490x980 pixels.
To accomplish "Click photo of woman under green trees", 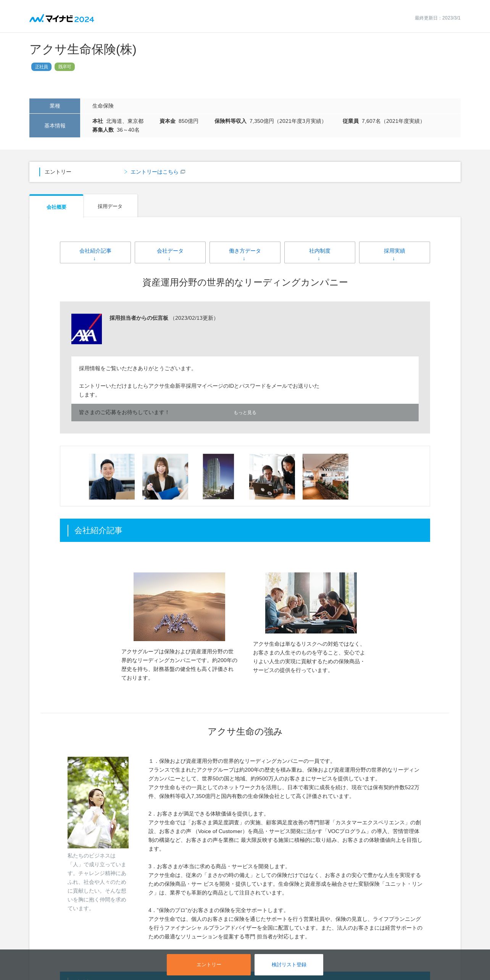I will point(98,803).
